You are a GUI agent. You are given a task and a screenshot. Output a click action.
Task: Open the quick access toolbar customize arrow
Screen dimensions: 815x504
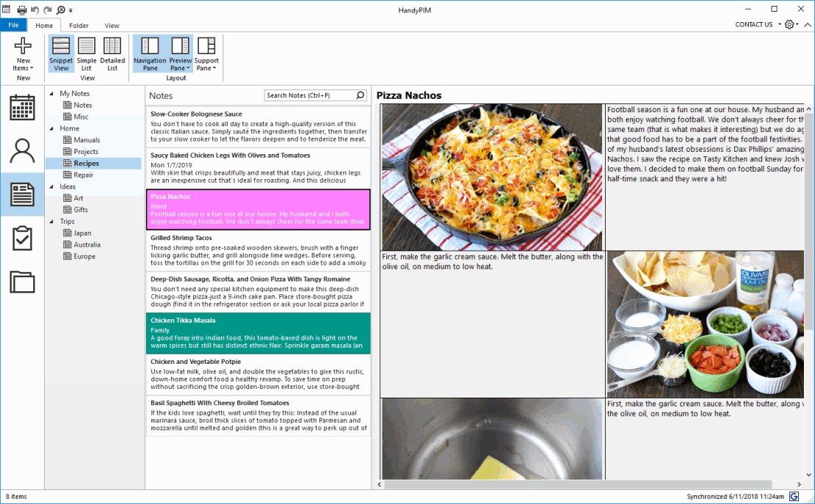pos(70,10)
